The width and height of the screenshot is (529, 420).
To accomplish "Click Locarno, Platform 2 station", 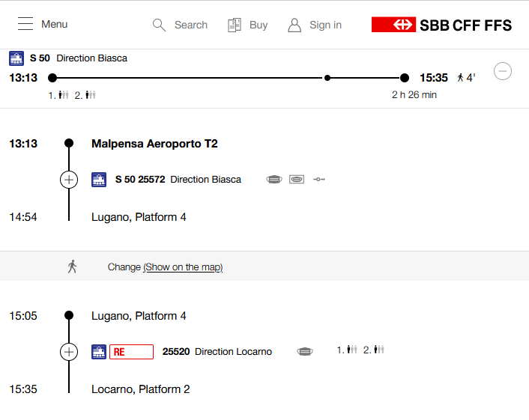I will coord(141,389).
